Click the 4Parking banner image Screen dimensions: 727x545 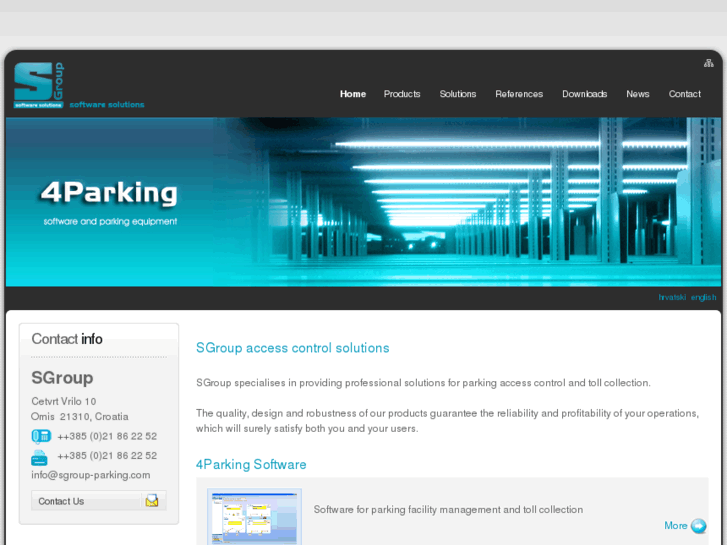click(364, 202)
